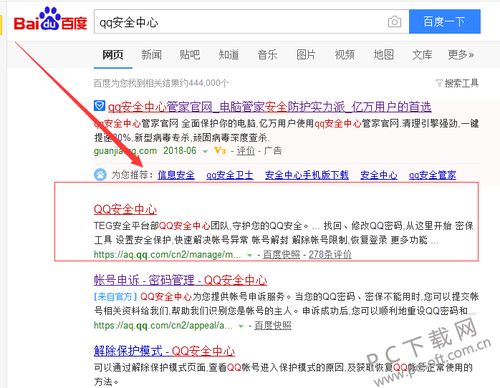Click the 广告 label
Viewport: 500px width, 388px height.
click(273, 151)
